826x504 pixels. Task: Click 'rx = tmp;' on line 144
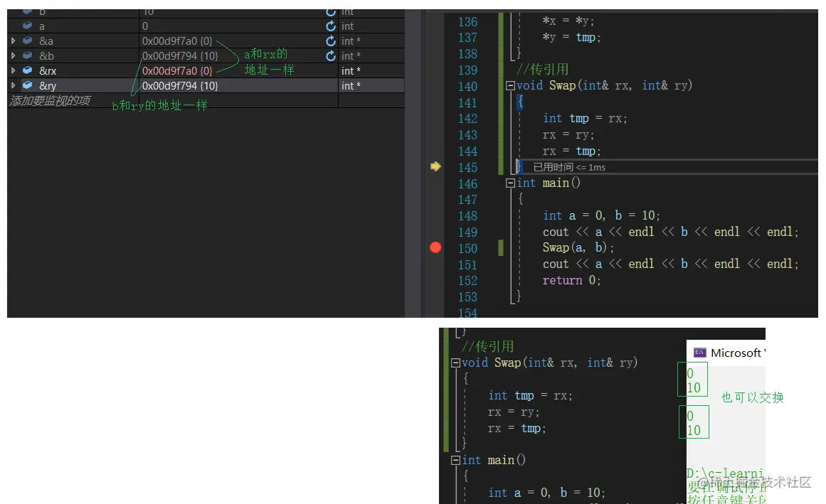tap(571, 151)
